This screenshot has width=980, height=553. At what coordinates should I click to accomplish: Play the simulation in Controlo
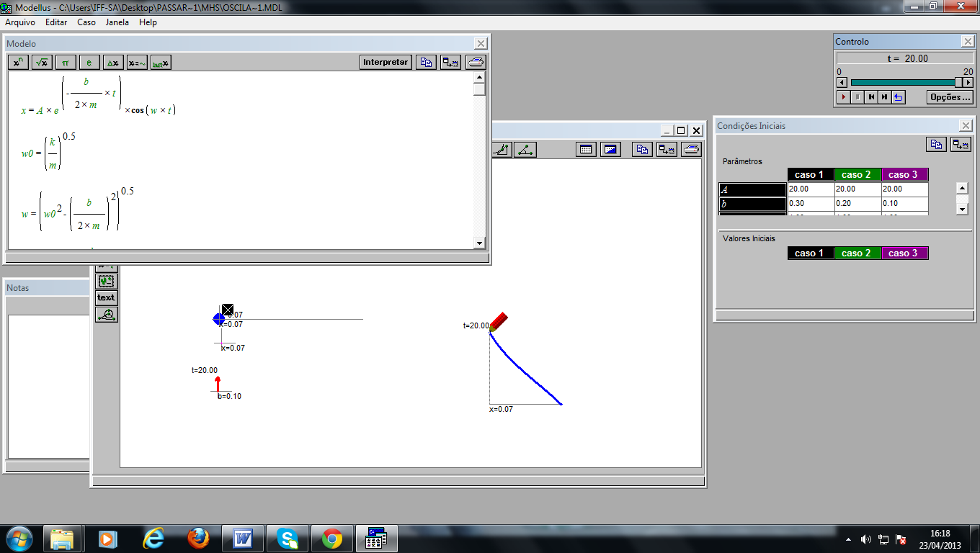point(843,97)
